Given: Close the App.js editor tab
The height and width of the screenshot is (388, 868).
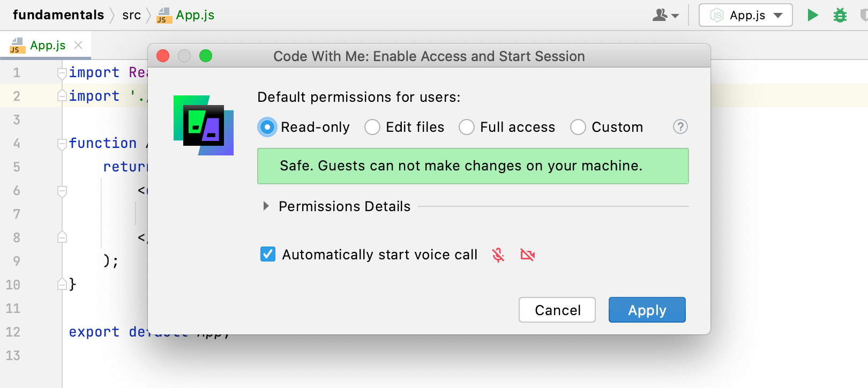Looking at the screenshot, I should click(x=78, y=45).
